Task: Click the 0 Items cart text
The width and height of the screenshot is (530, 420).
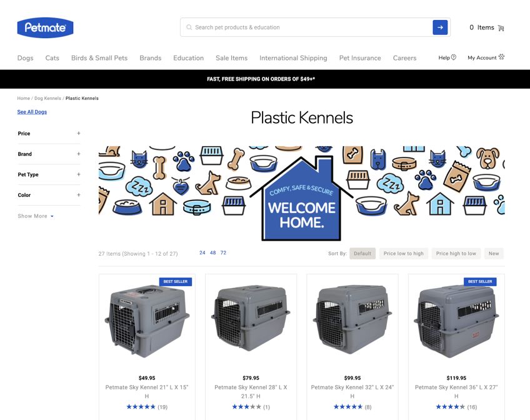Action: (482, 27)
